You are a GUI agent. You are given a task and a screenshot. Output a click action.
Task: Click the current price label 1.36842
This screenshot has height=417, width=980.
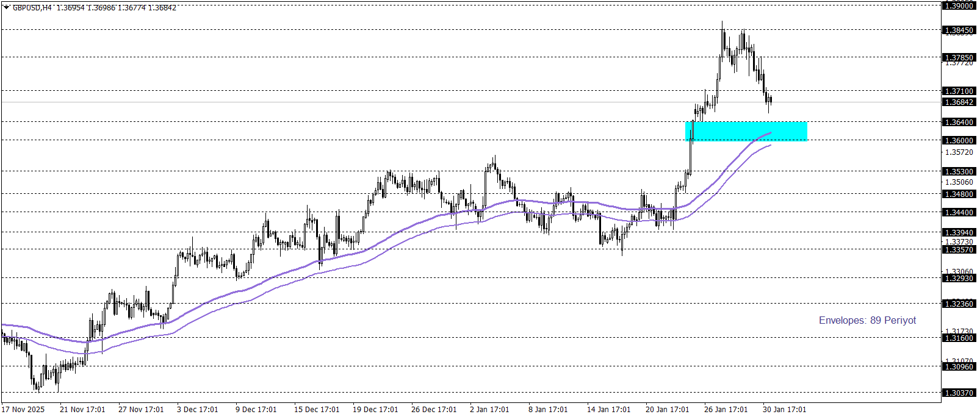tap(959, 102)
